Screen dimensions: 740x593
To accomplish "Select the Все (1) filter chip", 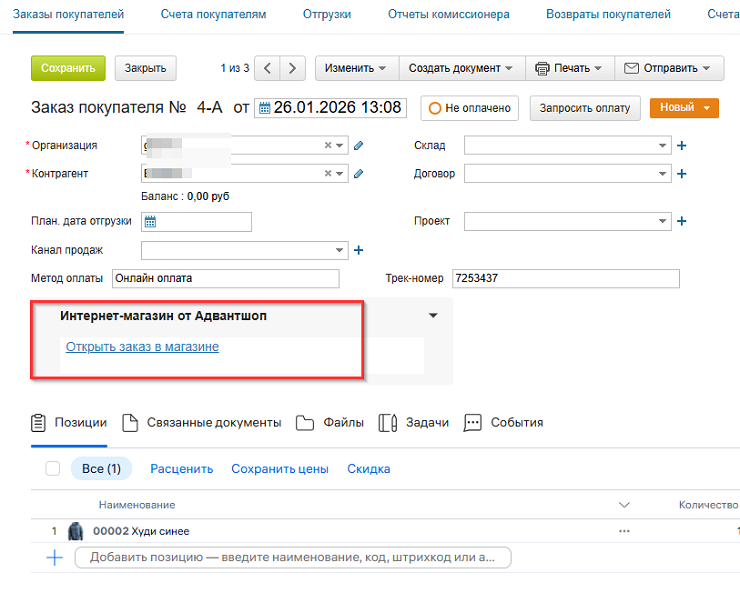I will point(101,468).
